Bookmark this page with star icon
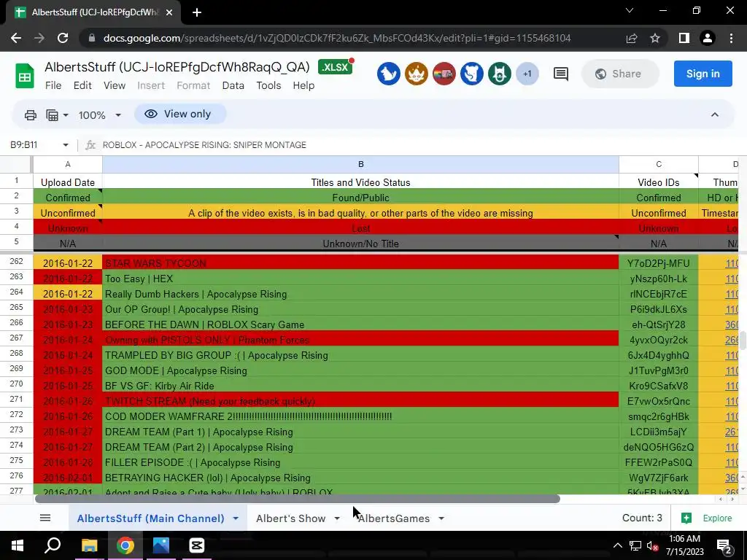The image size is (747, 560). [655, 38]
